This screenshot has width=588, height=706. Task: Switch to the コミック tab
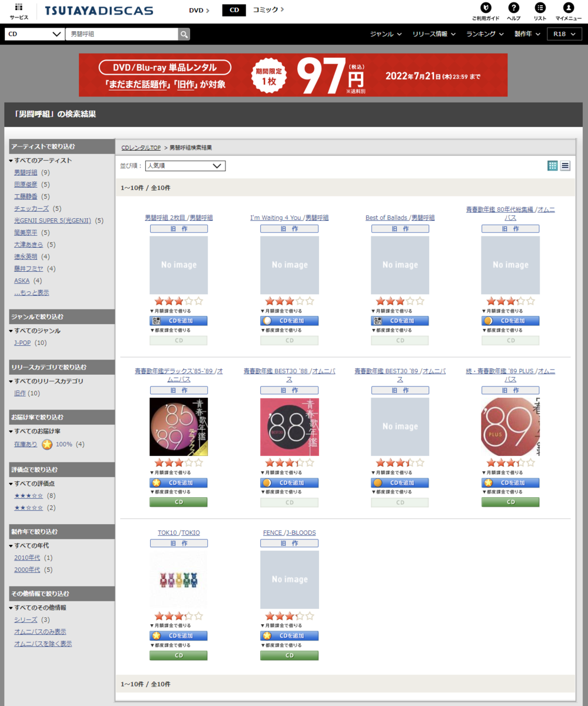[268, 10]
